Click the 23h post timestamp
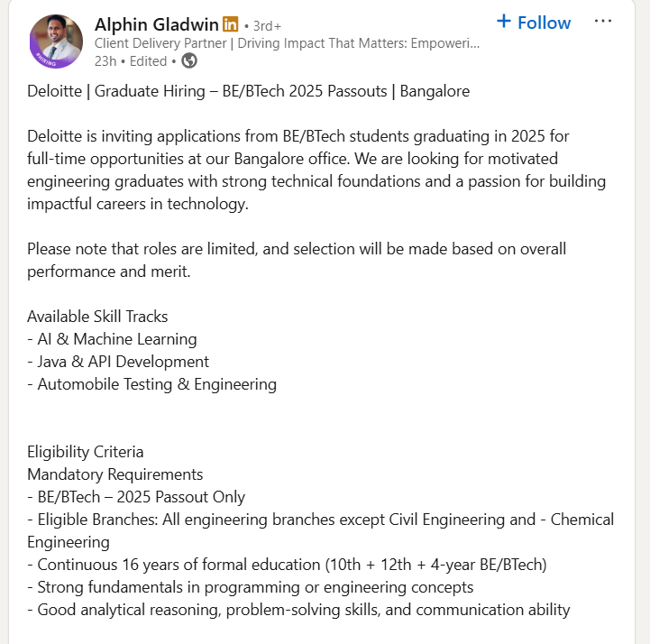 pos(105,61)
